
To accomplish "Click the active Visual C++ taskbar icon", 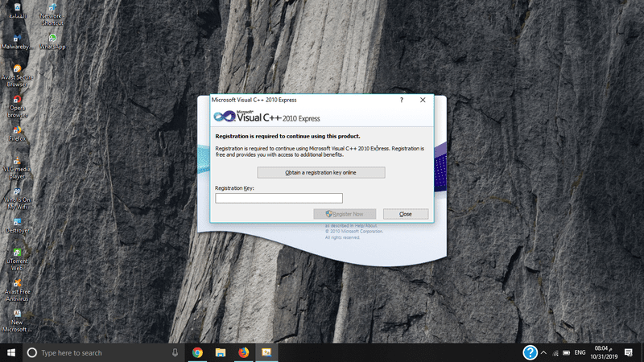I will (x=266, y=352).
